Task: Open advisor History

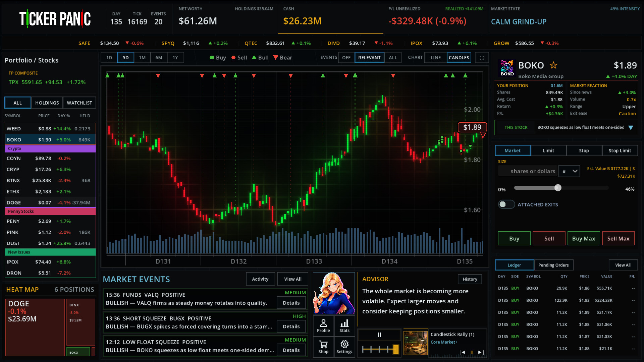Action: [x=470, y=279]
